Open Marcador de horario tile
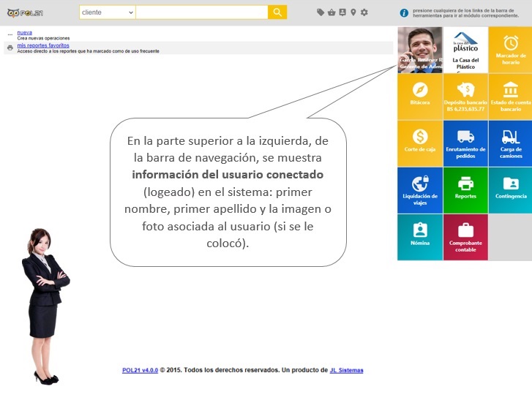 511,50
